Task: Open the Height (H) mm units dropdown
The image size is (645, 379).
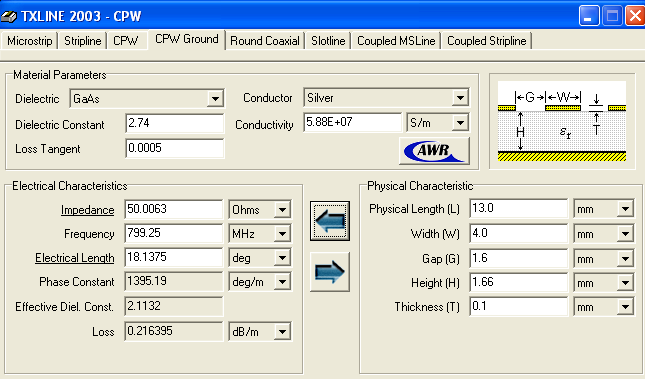Action: pyautogui.click(x=625, y=283)
